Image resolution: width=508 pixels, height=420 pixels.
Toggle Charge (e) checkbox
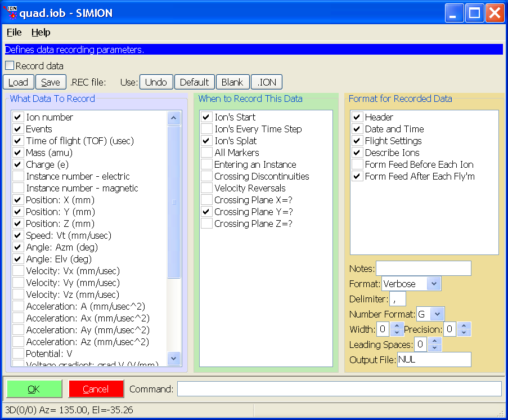(x=18, y=164)
